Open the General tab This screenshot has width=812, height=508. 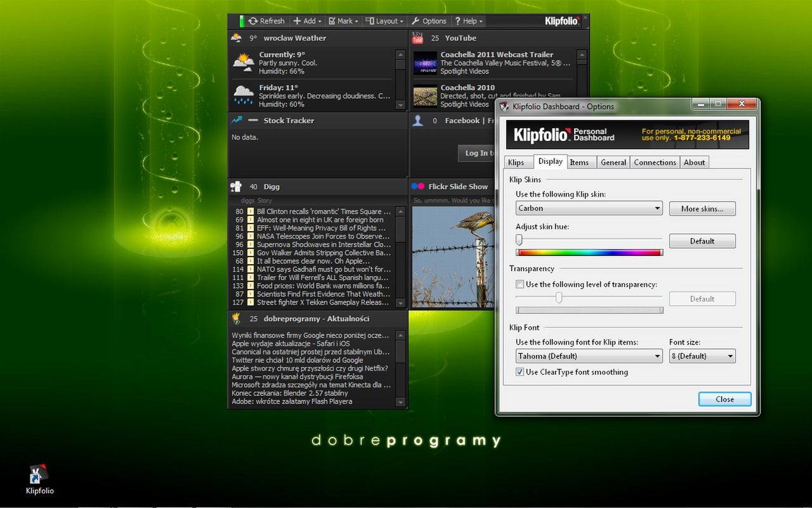[x=613, y=163]
